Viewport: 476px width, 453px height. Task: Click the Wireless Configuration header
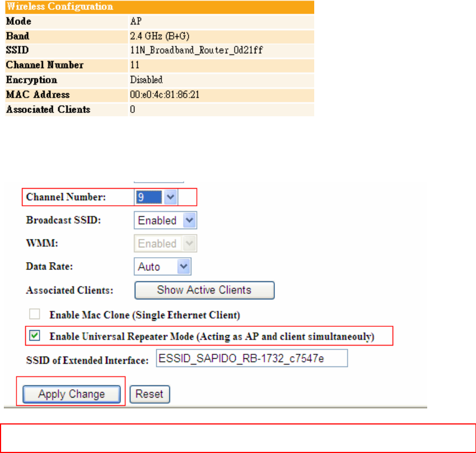160,7
